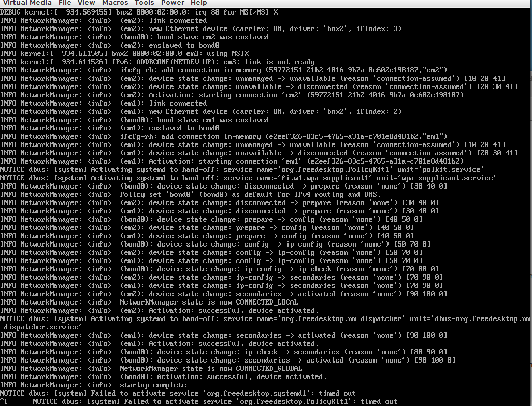Click the PolicyKit1 'timed out' message

point(378,401)
